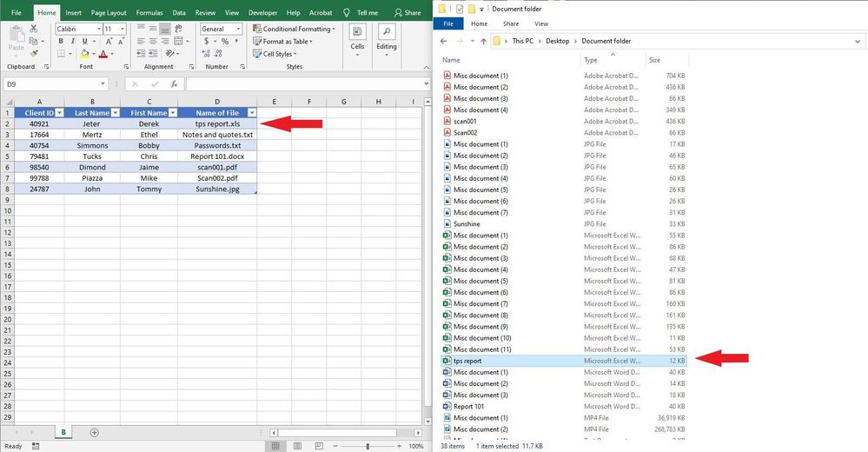Viewport: 868px width, 452px height.
Task: Click the Decrease Indent icon
Action: coord(141,54)
